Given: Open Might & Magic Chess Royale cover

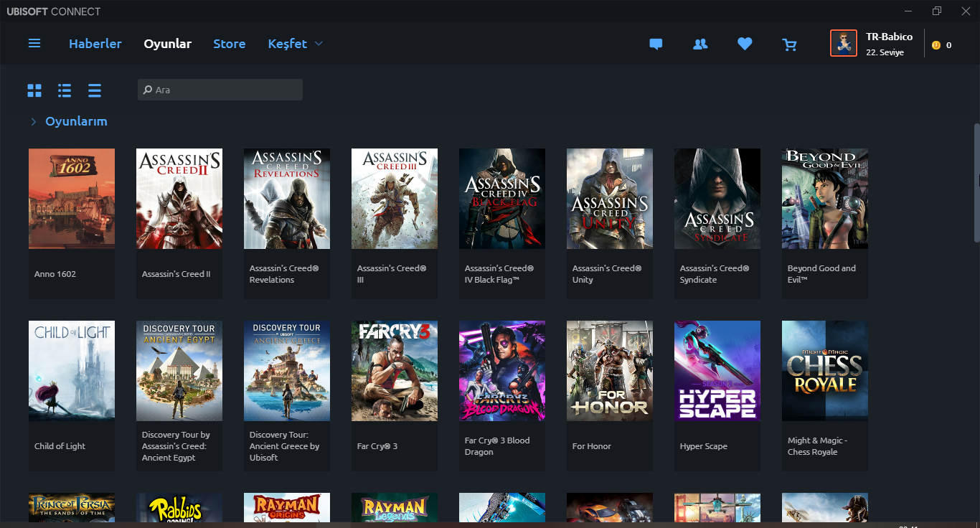Looking at the screenshot, I should point(825,371).
